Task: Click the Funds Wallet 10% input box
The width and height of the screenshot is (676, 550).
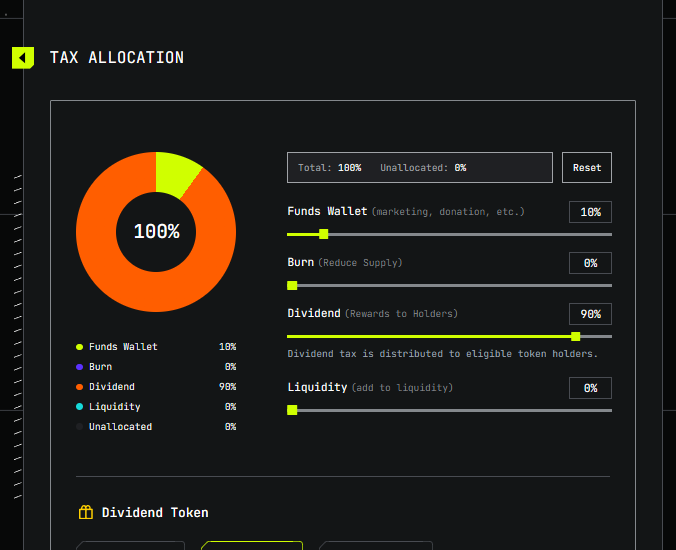Action: pos(590,212)
